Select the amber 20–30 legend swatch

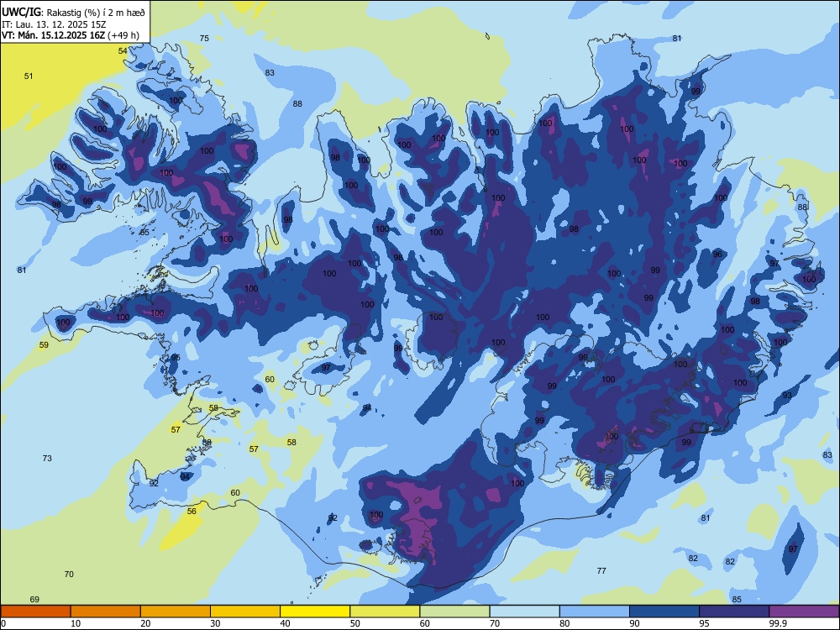[x=176, y=612]
